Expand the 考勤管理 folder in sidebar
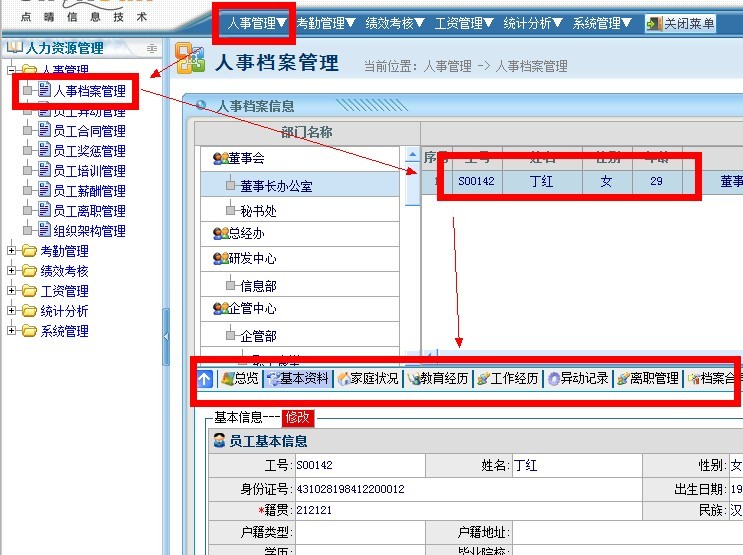 tap(12, 251)
